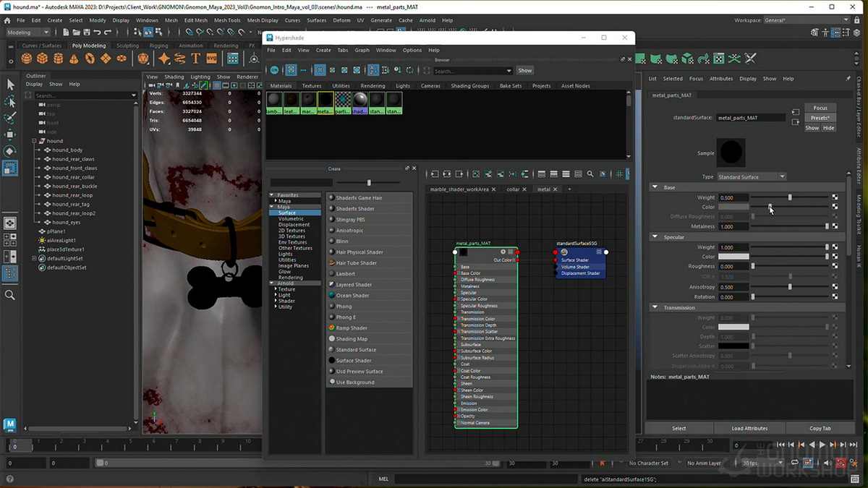Click Base Weight texture map checker icon
The image size is (868, 488).
pyautogui.click(x=835, y=197)
